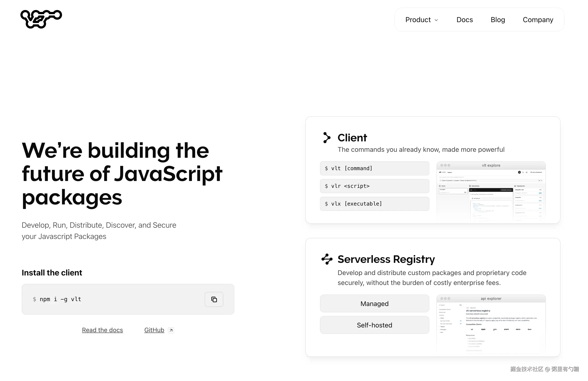Open the Docs navigation item

point(464,20)
